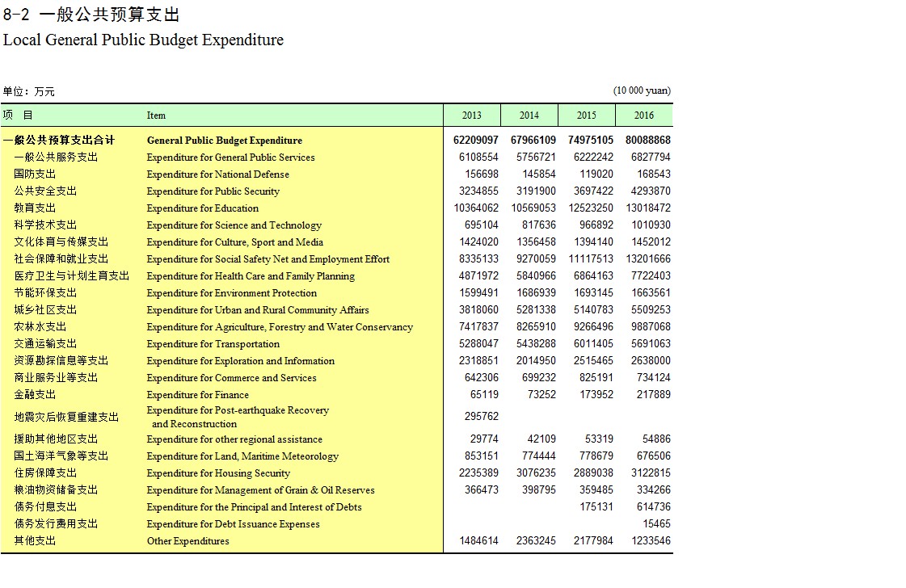This screenshot has width=906, height=588.
Task: Click 'Management of Grain & Oil Reserves' label
Action: pyautogui.click(x=260, y=490)
